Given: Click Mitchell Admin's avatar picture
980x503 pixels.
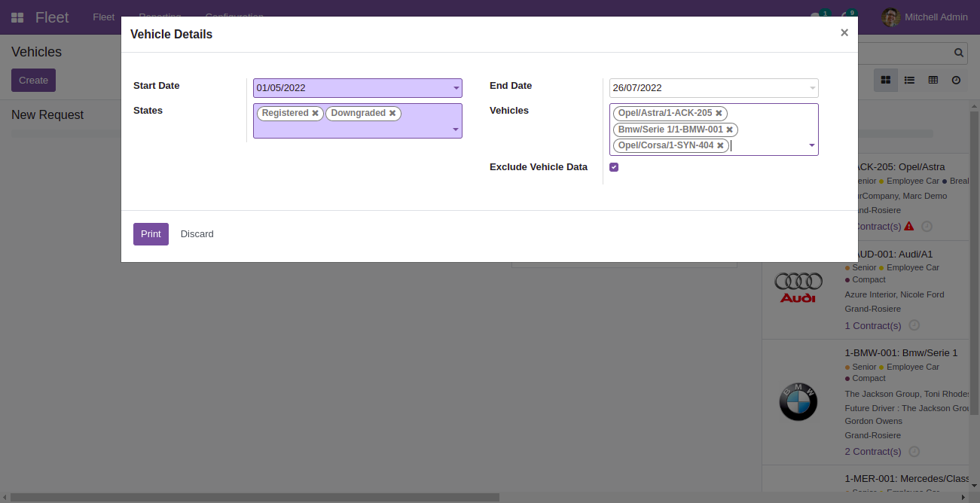Looking at the screenshot, I should (x=891, y=17).
